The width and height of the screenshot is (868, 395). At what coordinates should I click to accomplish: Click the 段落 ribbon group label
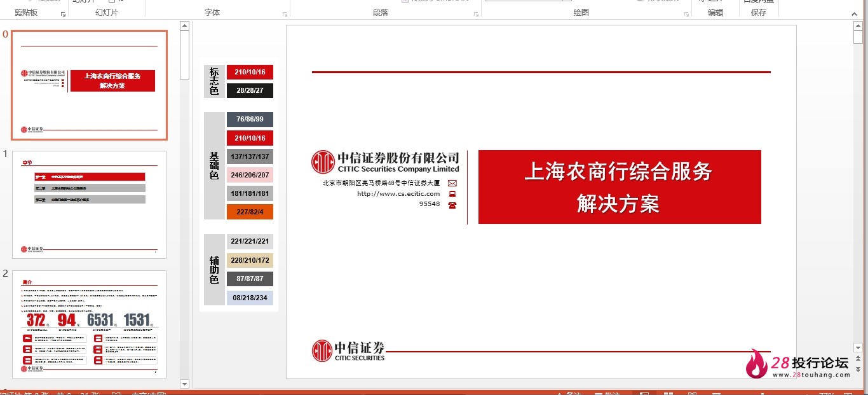click(x=381, y=13)
